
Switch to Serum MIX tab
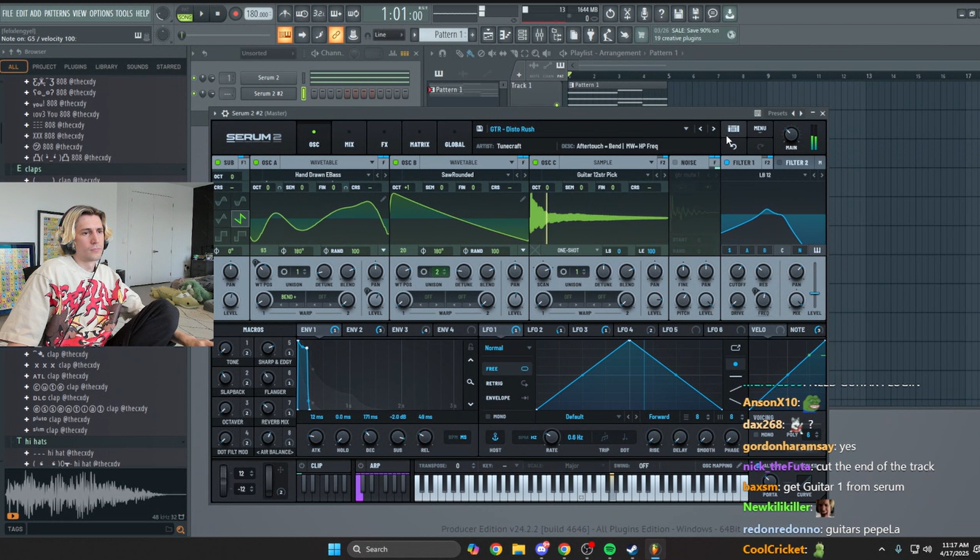click(349, 139)
